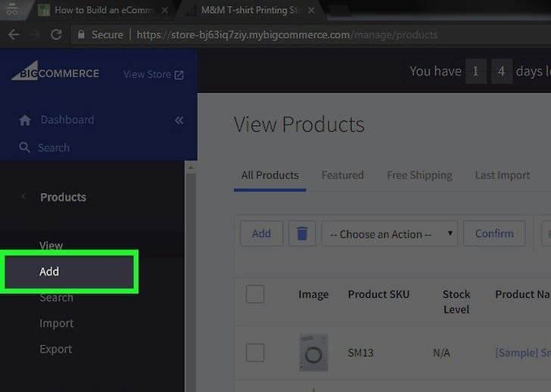Sort by Product SKU column header

(x=378, y=294)
